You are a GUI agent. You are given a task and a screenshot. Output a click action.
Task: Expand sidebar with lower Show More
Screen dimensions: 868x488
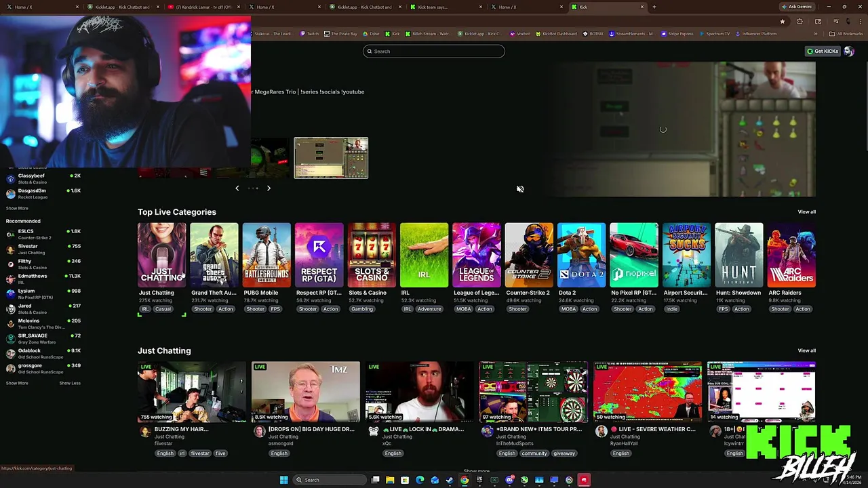point(17,383)
